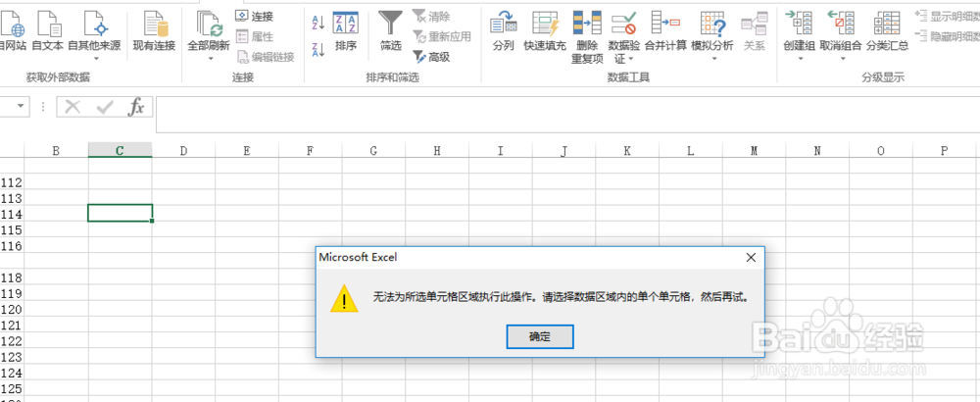The width and height of the screenshot is (980, 402).
Task: Click the fx Insert Function icon
Action: (135, 107)
